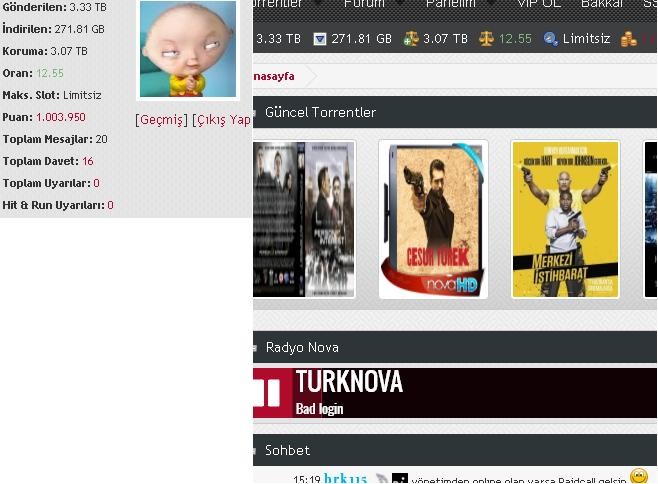
Task: Click the Oran: 12.55 profile line
Action: 33,73
